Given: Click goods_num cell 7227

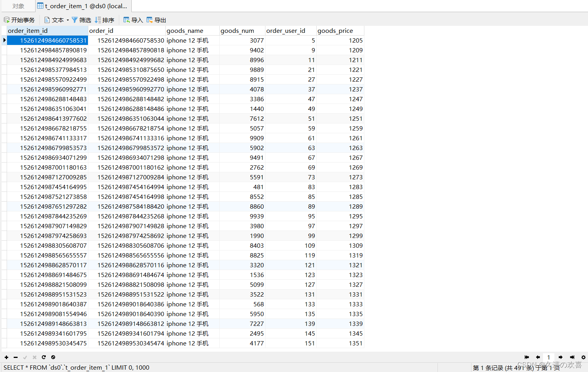Looking at the screenshot, I should (242, 324).
